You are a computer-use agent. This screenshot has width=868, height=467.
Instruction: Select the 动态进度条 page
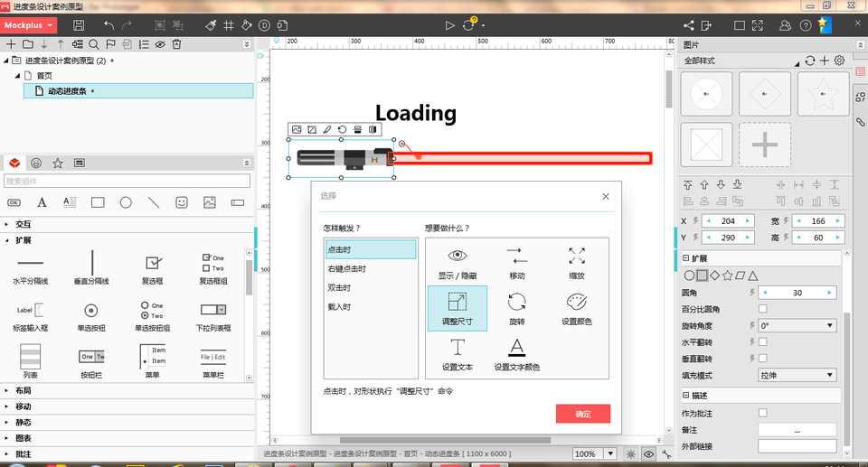pos(138,90)
